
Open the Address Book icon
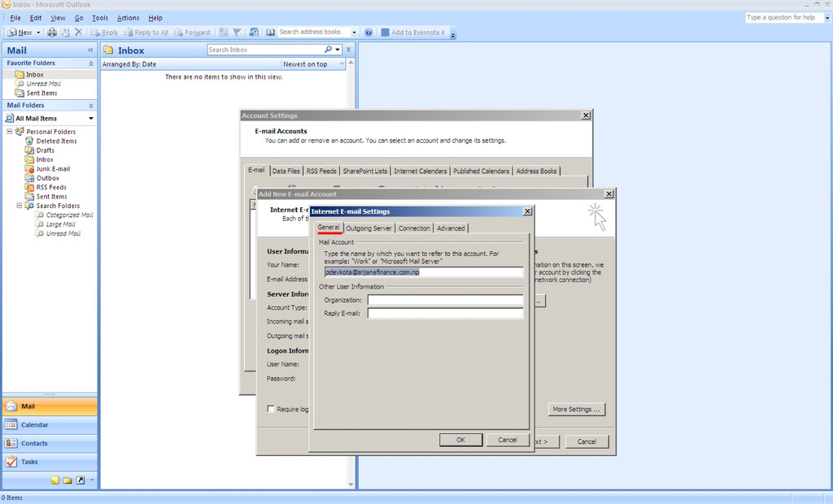pos(270,33)
